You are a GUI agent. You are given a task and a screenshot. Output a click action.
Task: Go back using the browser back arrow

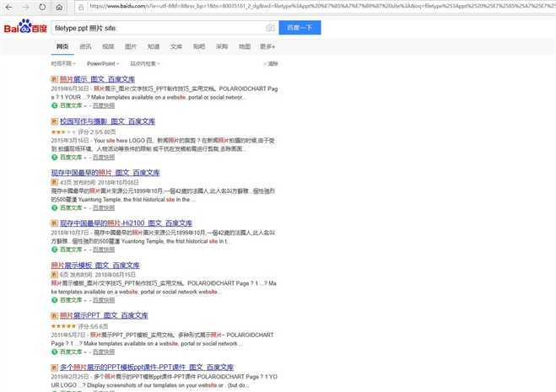coord(9,7)
